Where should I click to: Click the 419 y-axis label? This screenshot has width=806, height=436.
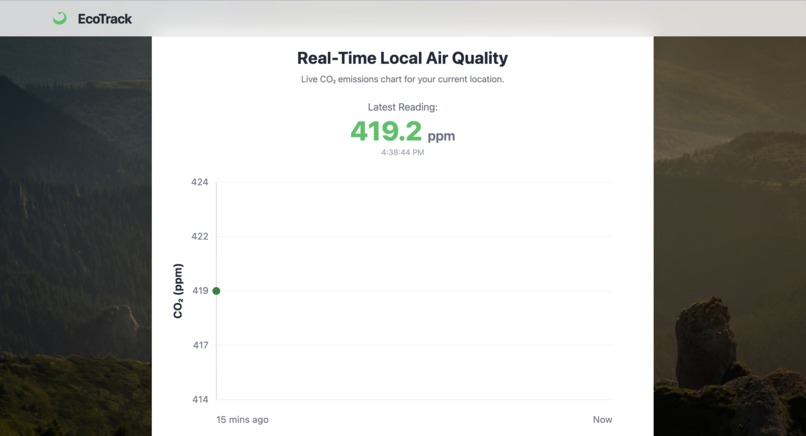200,291
